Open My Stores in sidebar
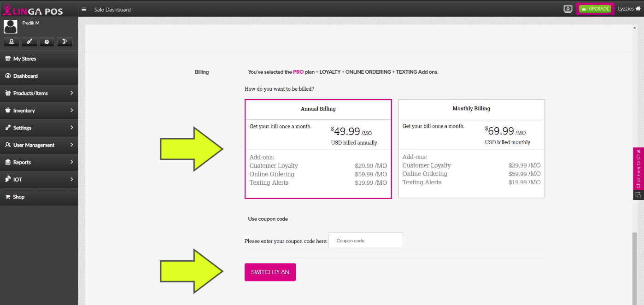Viewport: 644px width, 305px height. point(39,59)
